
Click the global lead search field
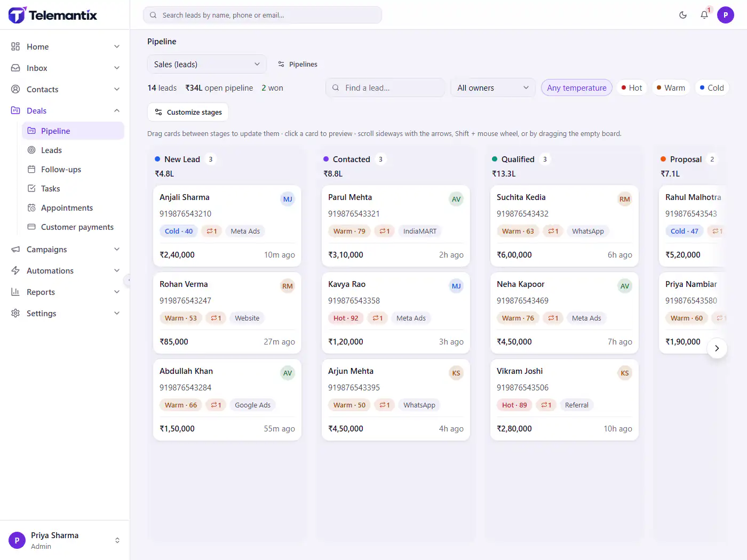point(263,15)
